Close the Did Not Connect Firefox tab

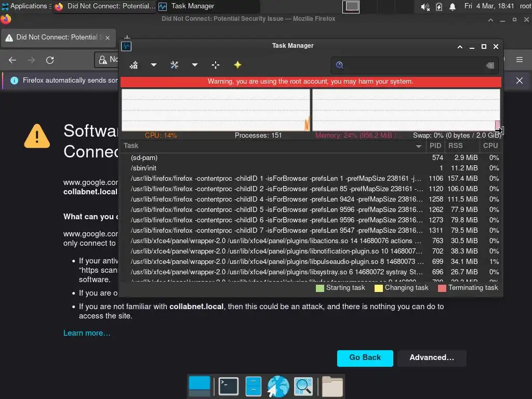[x=108, y=37]
